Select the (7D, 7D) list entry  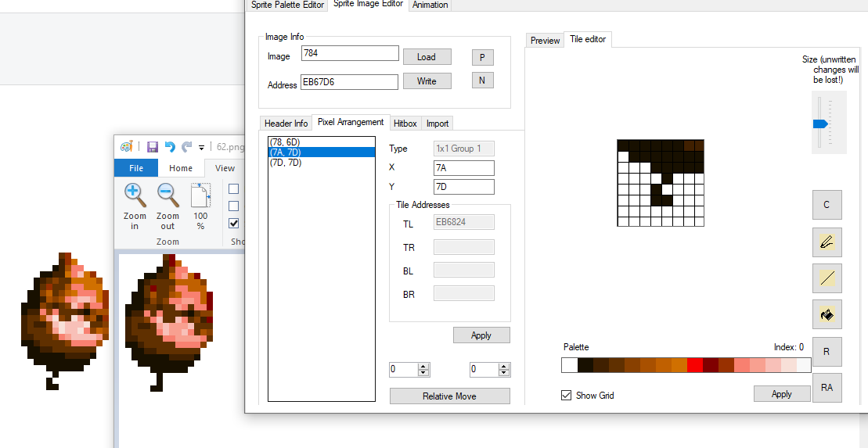click(285, 163)
